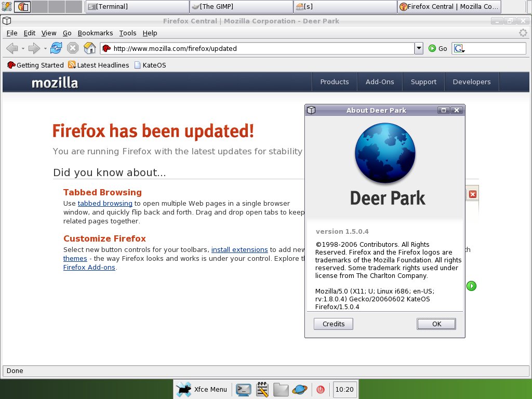Open the Xfce Menu
532x399 pixels.
(202, 389)
